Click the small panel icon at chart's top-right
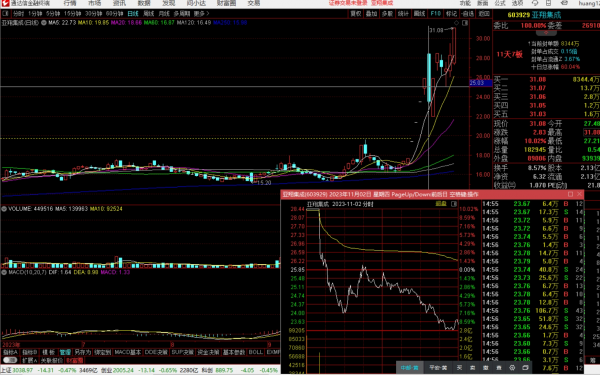The width and height of the screenshot is (600, 375). (x=465, y=23)
